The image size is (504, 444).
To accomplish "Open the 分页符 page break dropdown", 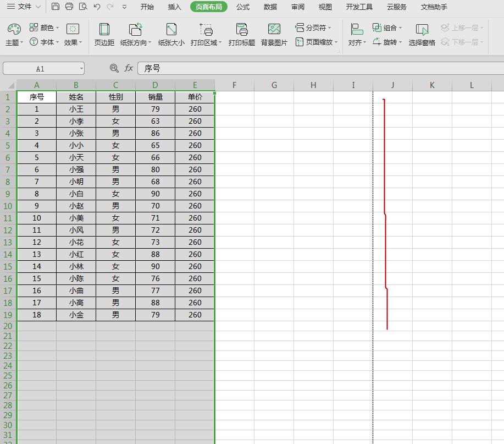I will 313,28.
